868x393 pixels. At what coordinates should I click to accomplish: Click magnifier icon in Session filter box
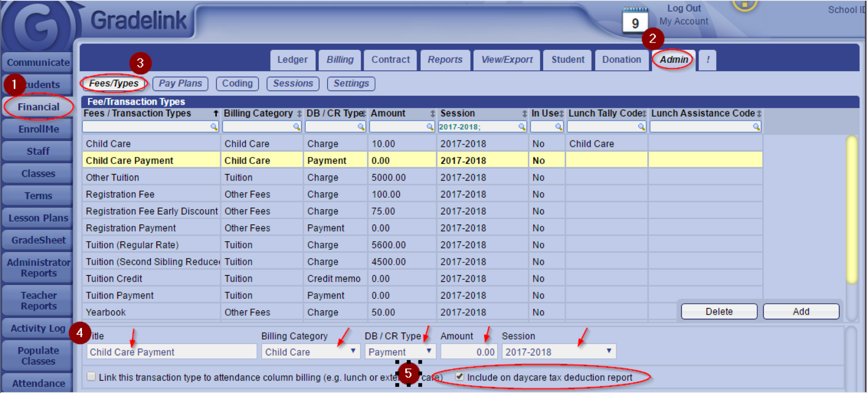(522, 127)
